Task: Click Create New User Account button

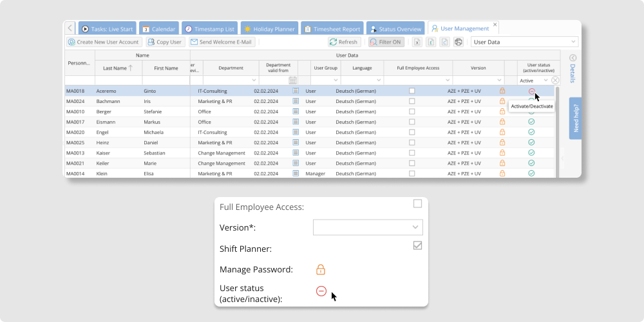Action: [x=104, y=42]
